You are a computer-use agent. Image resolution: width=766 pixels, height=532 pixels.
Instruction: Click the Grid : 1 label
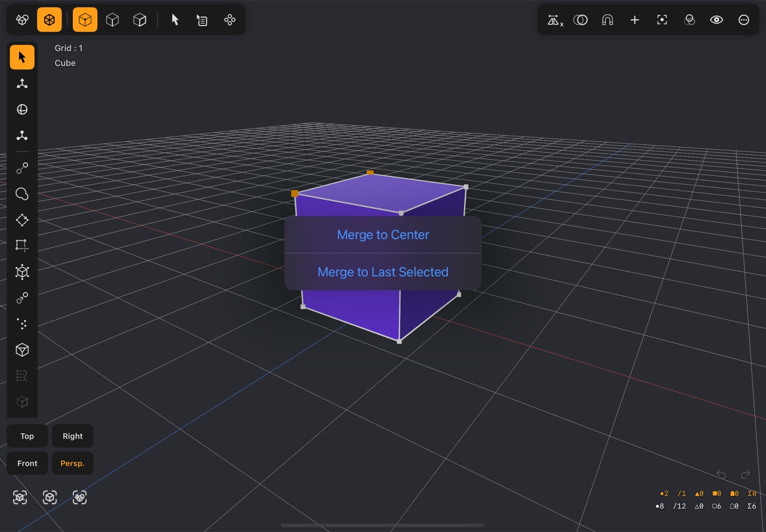tap(68, 48)
